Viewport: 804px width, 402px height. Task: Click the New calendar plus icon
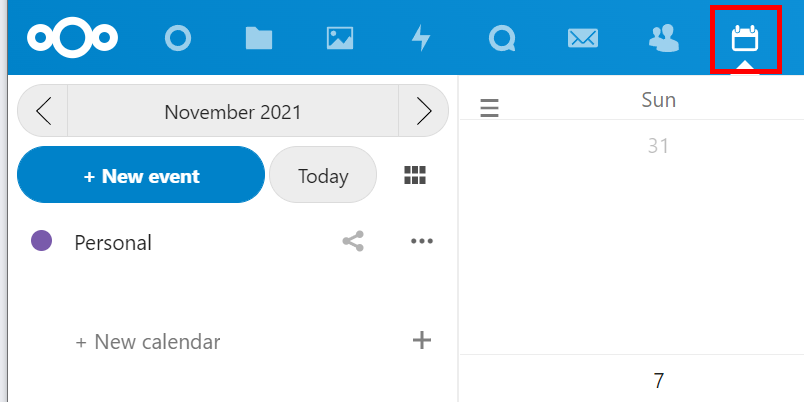point(422,341)
